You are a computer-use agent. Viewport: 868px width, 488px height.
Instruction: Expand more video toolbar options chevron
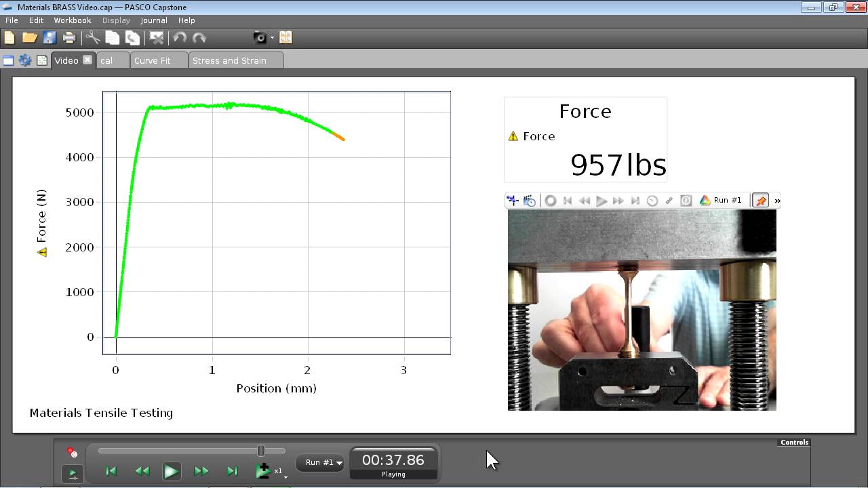pyautogui.click(x=777, y=201)
